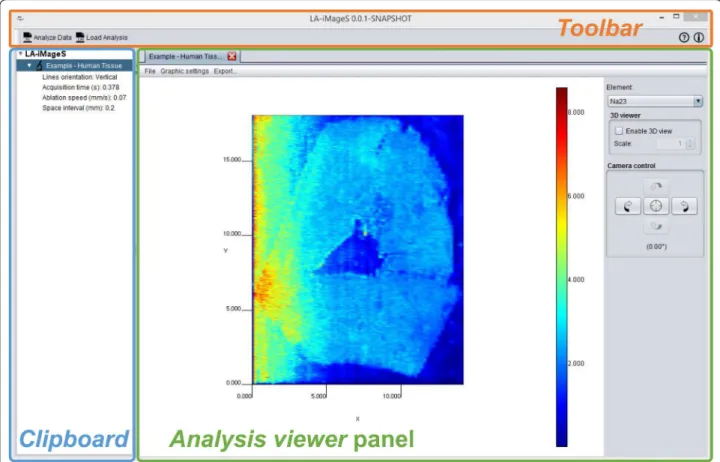Rotate camera up with top arrow icon

(656, 186)
